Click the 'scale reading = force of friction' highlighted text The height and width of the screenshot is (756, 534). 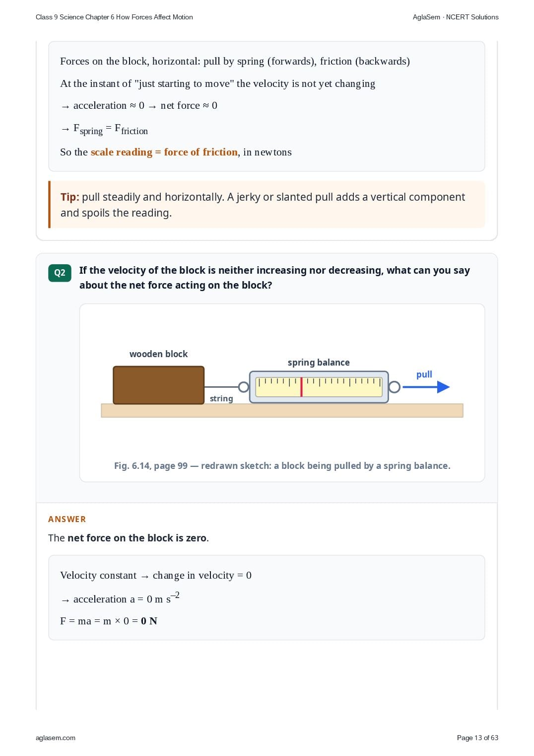pos(164,152)
